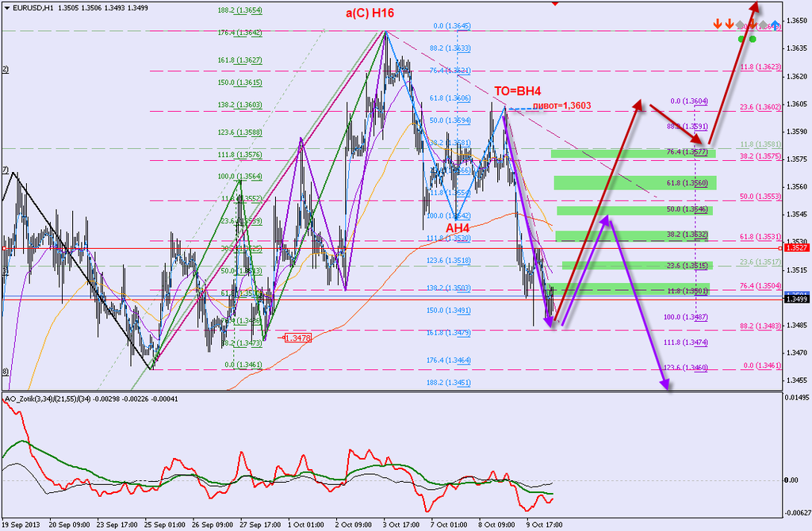Select blue Fibonacci label 50.0 (1.3594)
This screenshot has width=812, height=531.
(450, 120)
